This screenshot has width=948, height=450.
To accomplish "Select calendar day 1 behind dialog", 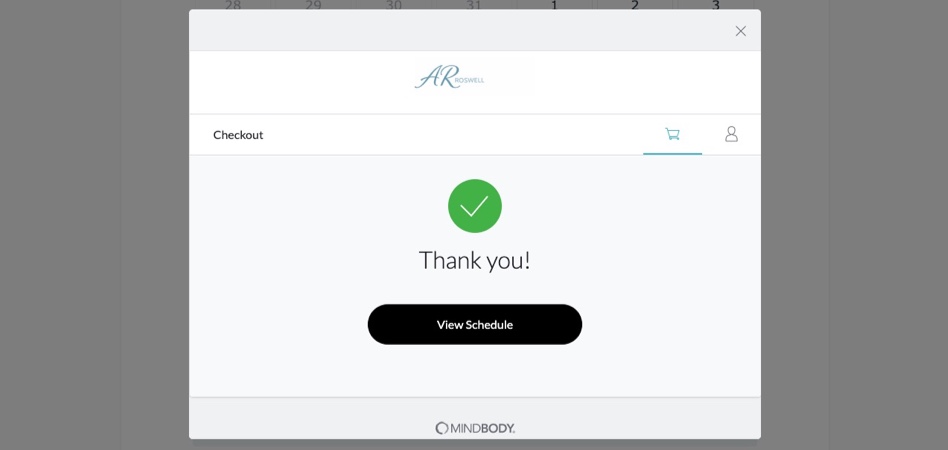I will click(x=554, y=5).
